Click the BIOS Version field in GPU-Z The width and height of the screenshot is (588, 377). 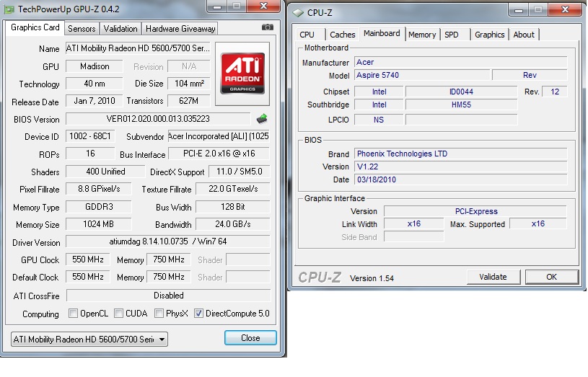(x=158, y=119)
